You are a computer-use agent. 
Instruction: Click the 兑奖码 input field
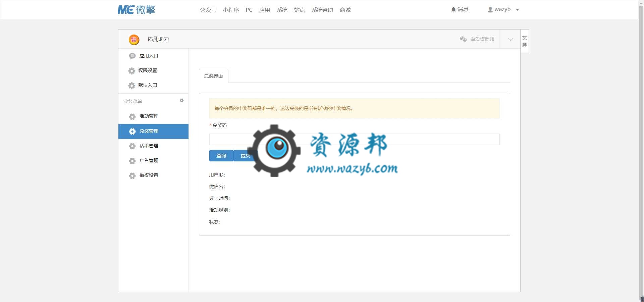pos(354,139)
